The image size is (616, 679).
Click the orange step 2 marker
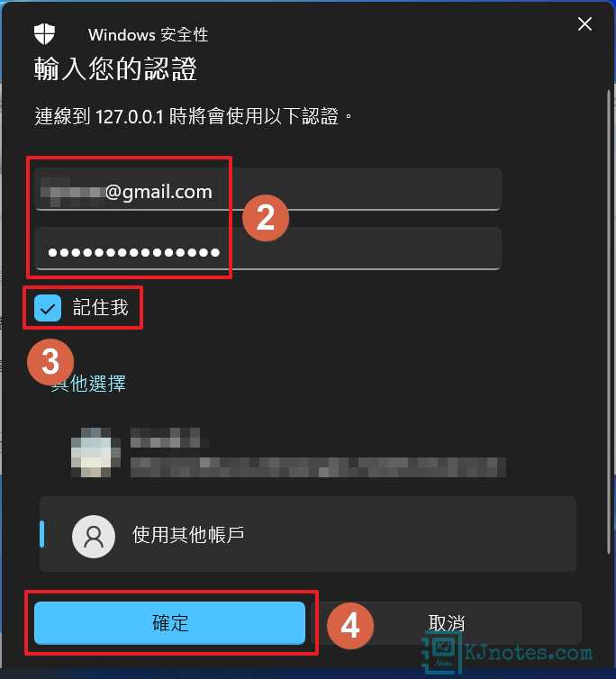pyautogui.click(x=266, y=218)
